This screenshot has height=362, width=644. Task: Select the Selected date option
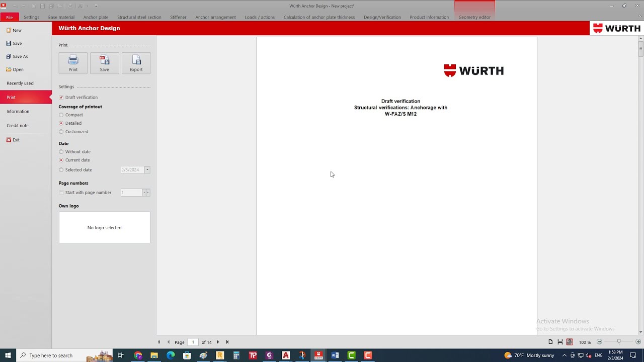tap(61, 170)
